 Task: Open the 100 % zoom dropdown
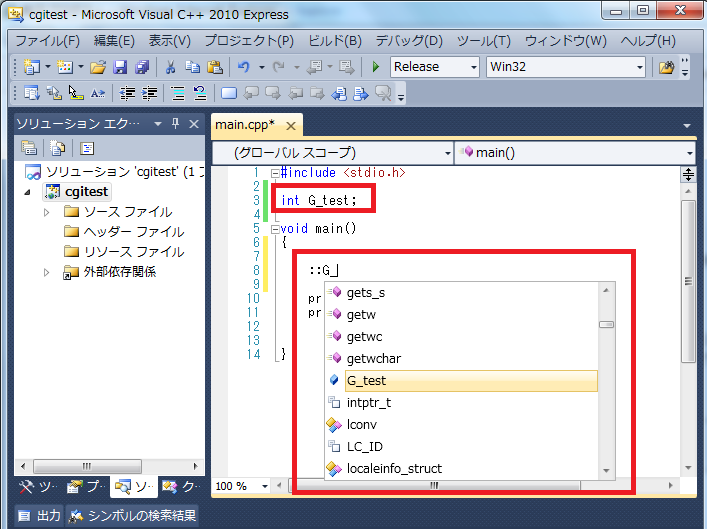[265, 486]
